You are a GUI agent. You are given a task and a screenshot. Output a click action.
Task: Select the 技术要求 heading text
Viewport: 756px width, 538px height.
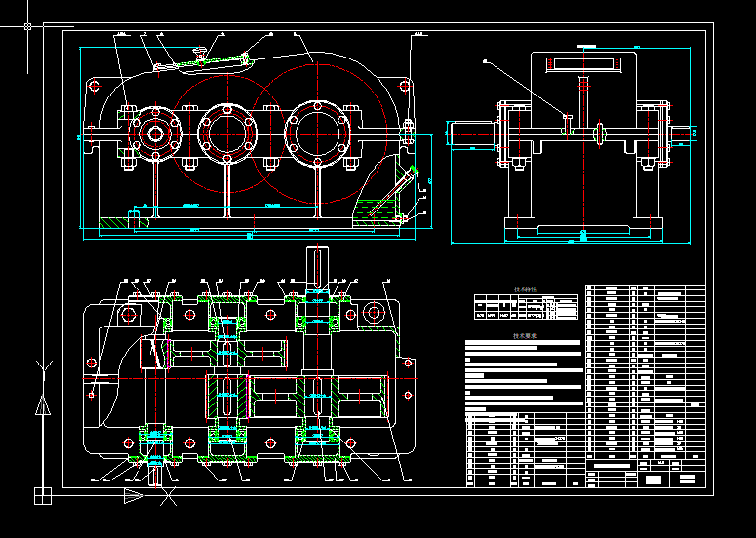tap(525, 335)
